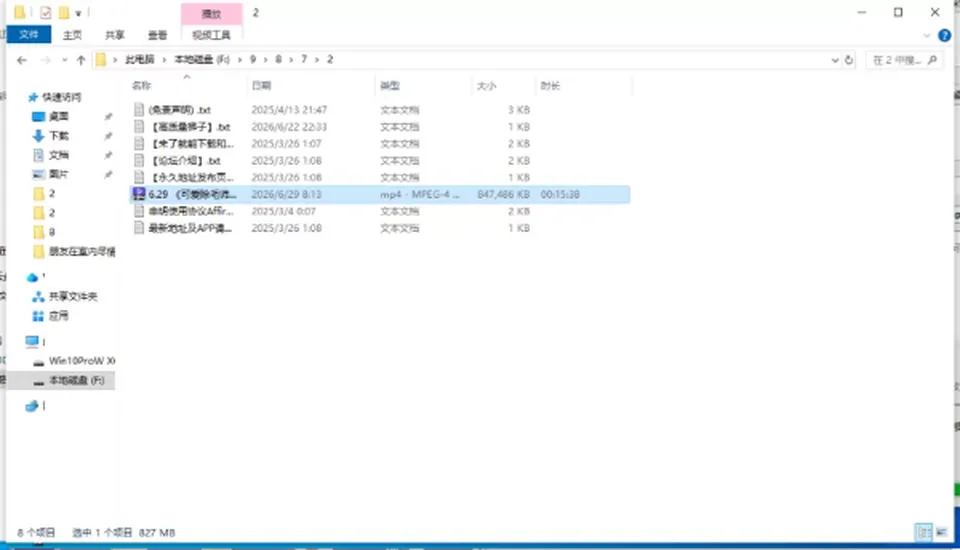This screenshot has height=550, width=960.
Task: Click the blue cloud icon in the sidebar
Action: coord(32,277)
